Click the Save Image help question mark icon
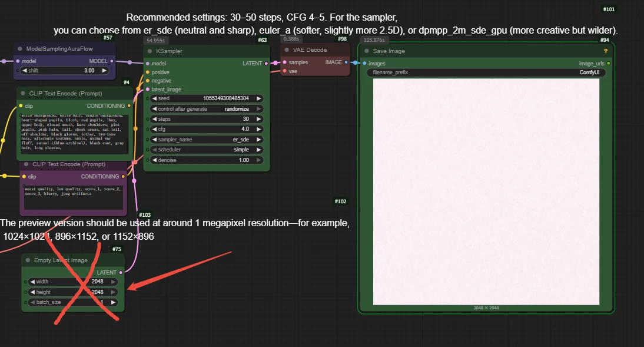This screenshot has width=644, height=347. pyautogui.click(x=605, y=51)
